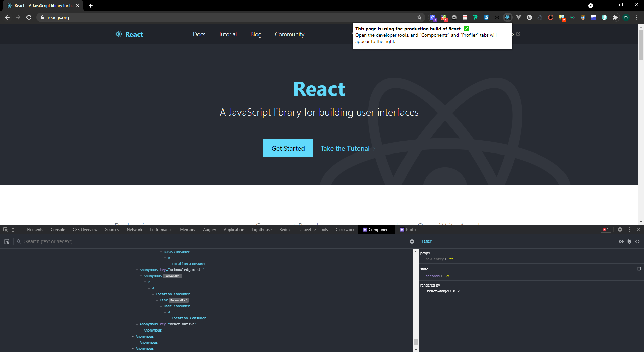Collapse the topmost Base.Consumer tree node
Image resolution: width=644 pixels, height=352 pixels.
[161, 252]
